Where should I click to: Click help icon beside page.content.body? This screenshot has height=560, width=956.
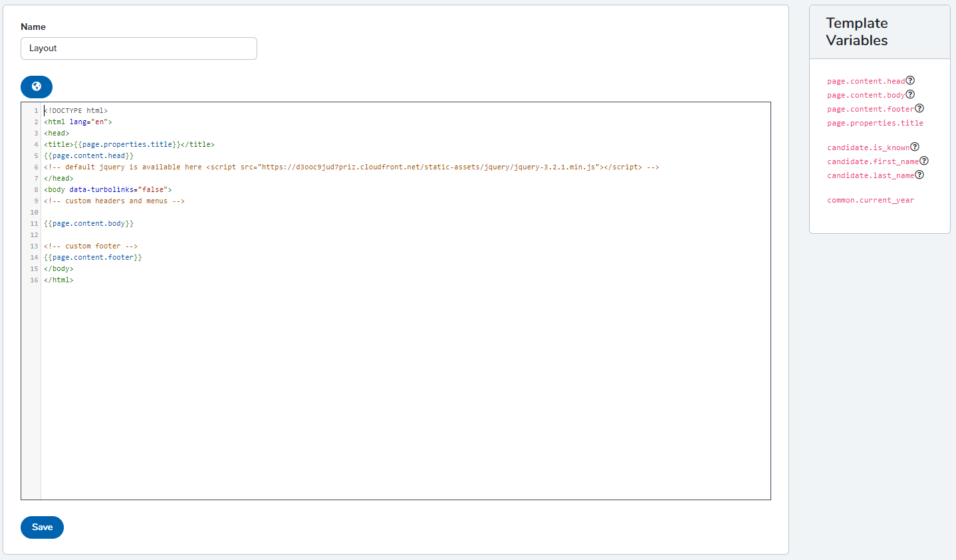click(x=910, y=94)
